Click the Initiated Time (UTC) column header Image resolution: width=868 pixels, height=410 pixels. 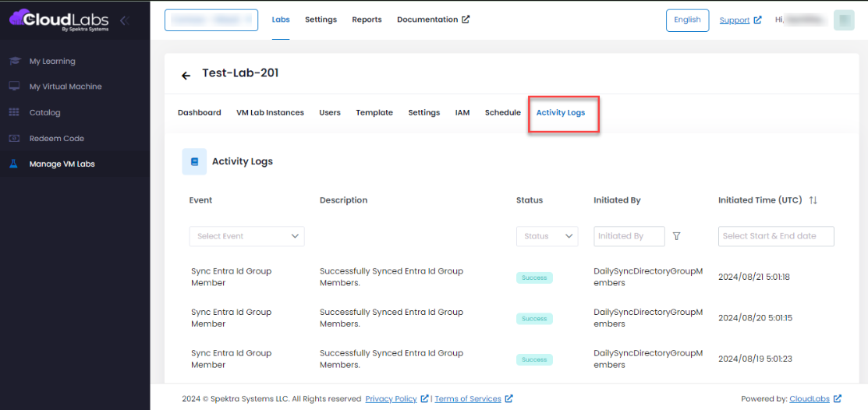760,200
